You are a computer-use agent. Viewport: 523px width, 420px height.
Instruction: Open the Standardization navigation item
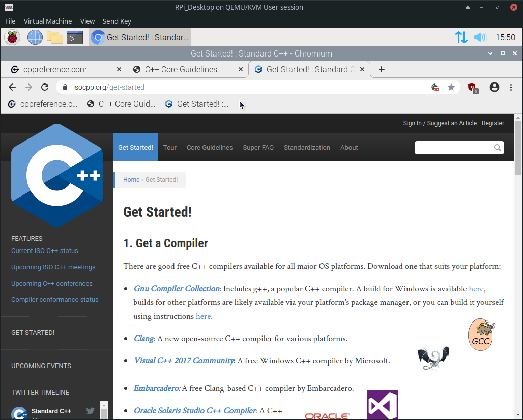(x=307, y=148)
